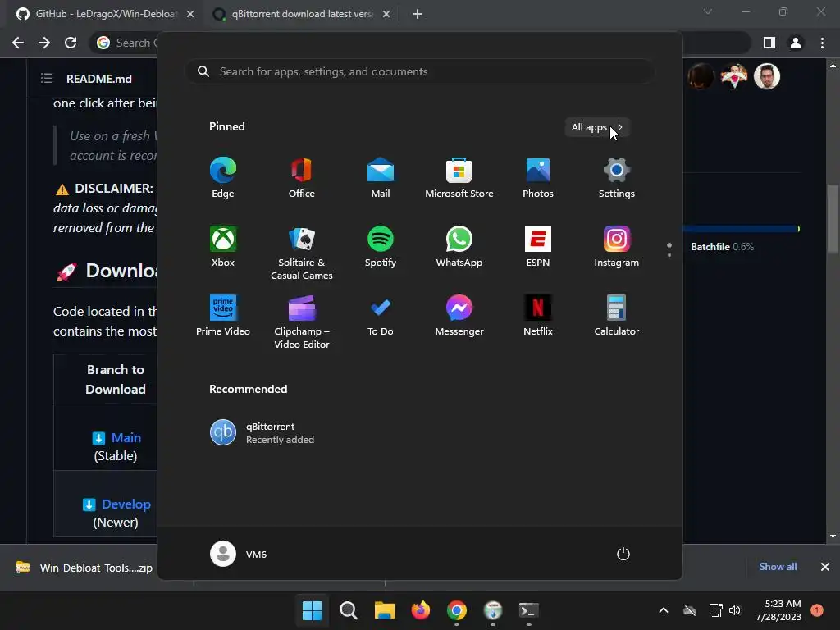The image size is (840, 630).
Task: Open Win-Debloat-Tools zip download item
Action: (x=84, y=568)
